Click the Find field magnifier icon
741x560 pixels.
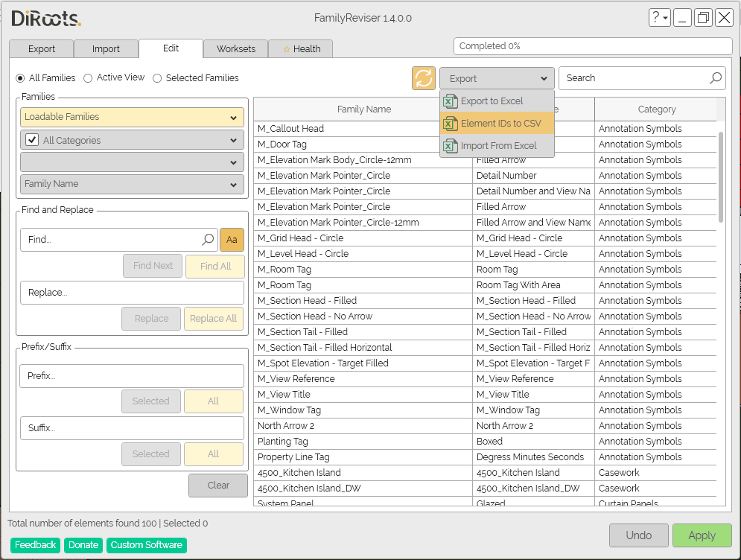point(209,240)
